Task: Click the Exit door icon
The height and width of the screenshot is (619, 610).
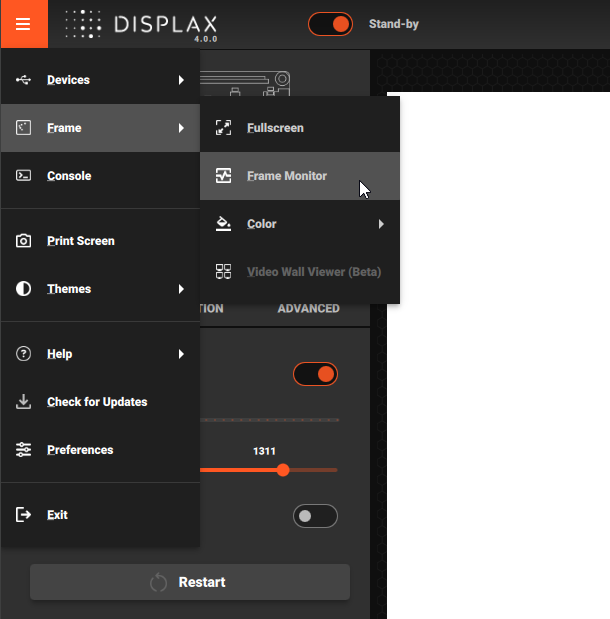Action: (x=24, y=515)
